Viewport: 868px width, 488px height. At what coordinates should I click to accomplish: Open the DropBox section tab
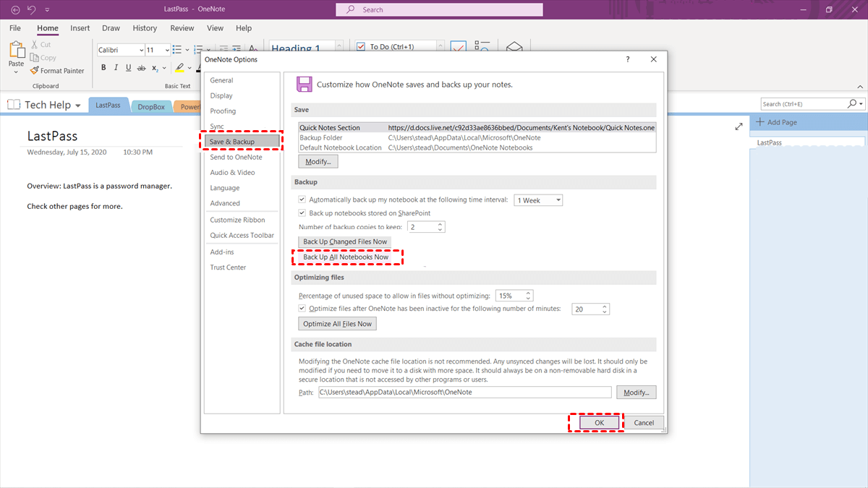[x=151, y=106]
